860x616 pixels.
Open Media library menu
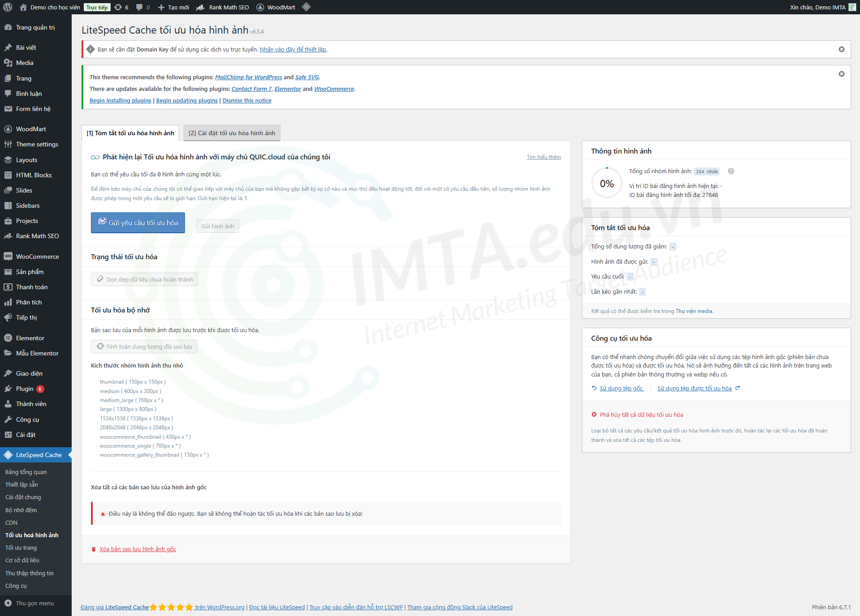pos(36,63)
